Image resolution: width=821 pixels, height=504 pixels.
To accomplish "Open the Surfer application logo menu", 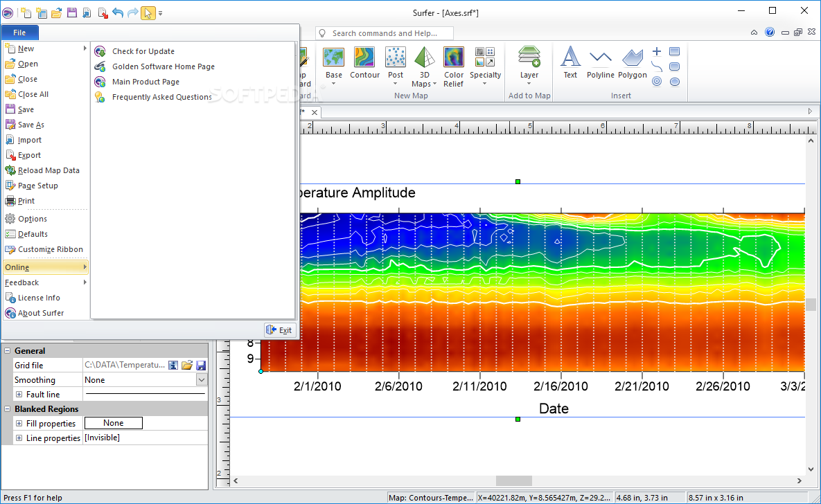I will pyautogui.click(x=8, y=13).
